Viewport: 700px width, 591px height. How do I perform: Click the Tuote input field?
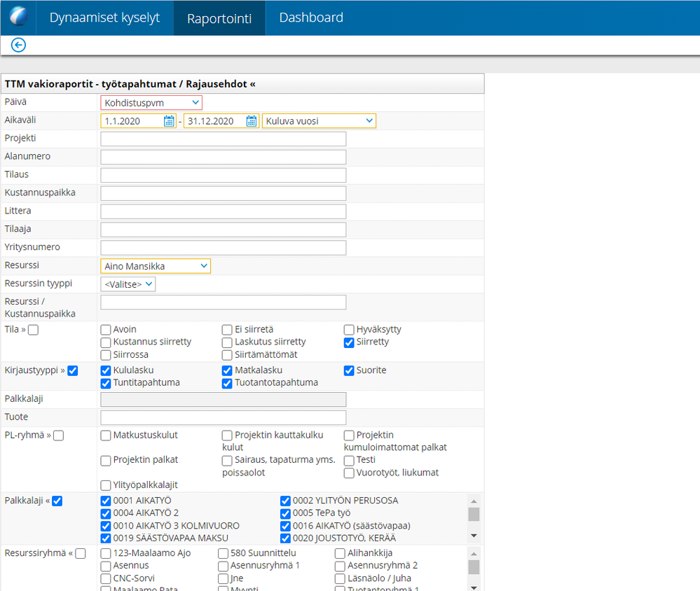(x=224, y=417)
